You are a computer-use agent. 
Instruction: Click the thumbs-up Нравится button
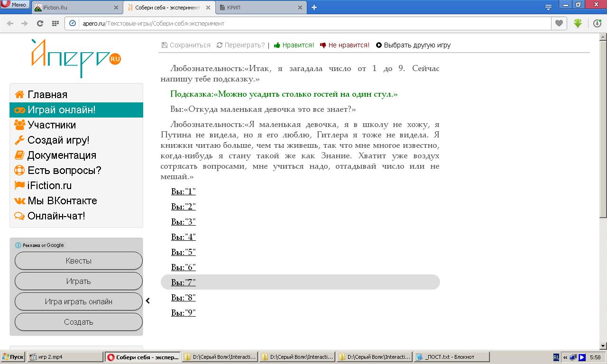pyautogui.click(x=294, y=45)
